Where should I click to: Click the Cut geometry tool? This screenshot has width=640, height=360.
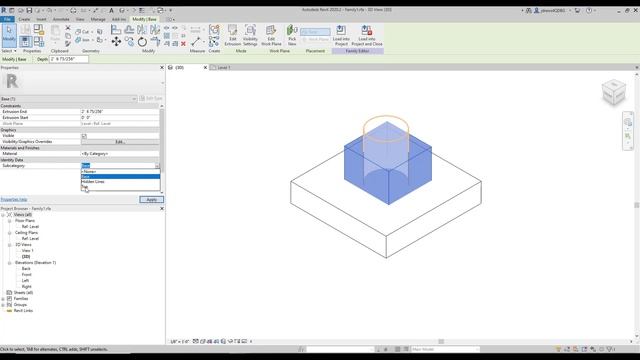[x=84, y=31]
